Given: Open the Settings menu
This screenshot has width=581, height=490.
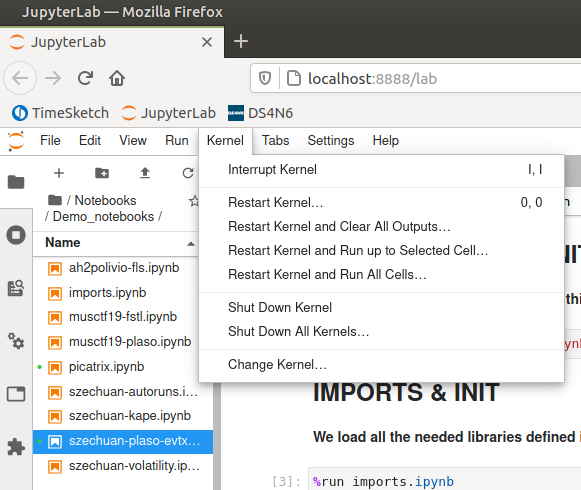Looking at the screenshot, I should 331,140.
